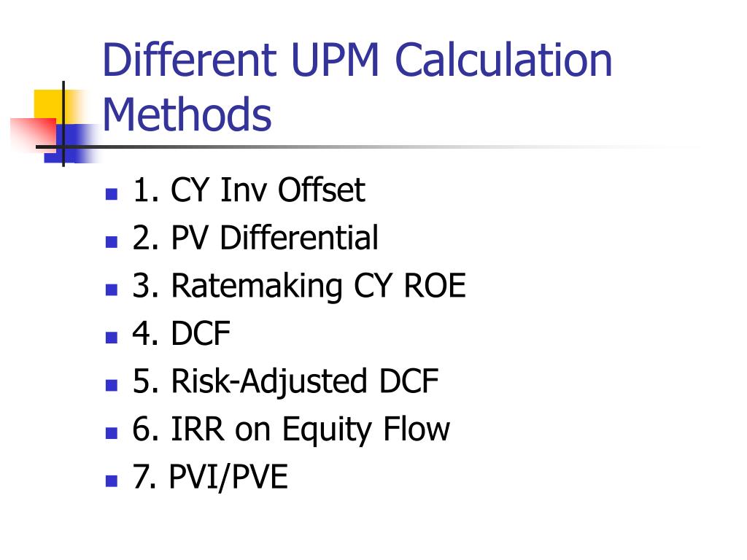Click the red square decoration graphic

tap(32, 134)
